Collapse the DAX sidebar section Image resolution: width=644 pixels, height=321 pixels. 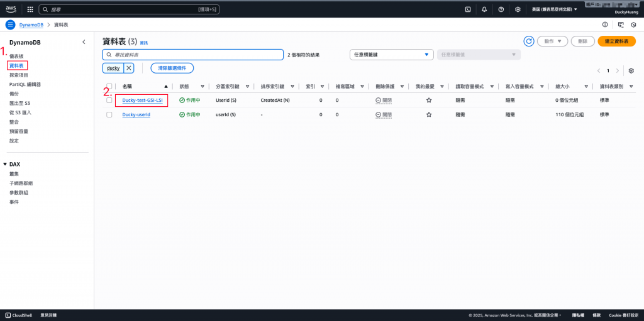(5, 164)
